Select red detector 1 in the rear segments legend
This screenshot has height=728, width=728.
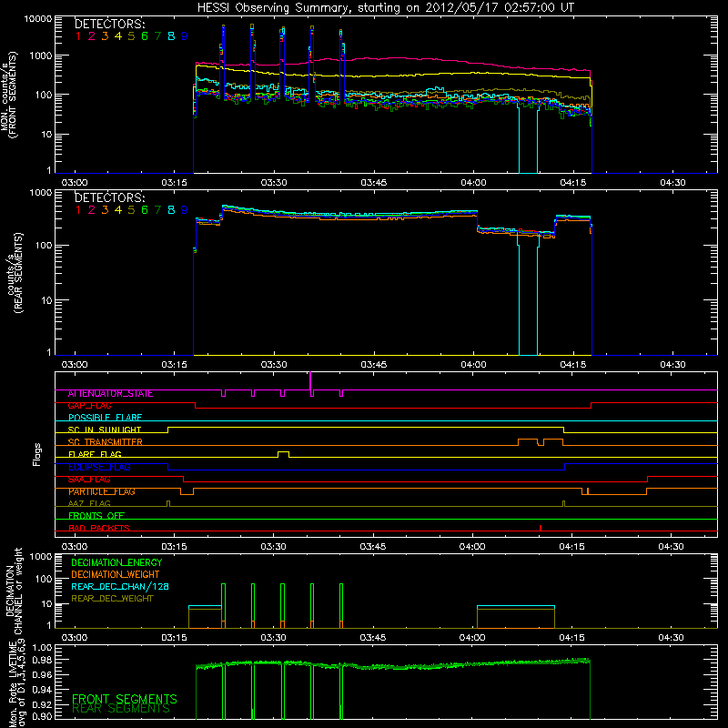[x=78, y=210]
